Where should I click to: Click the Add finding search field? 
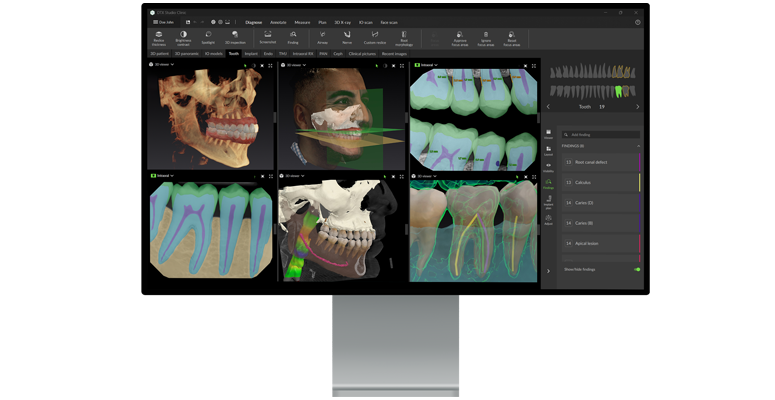pyautogui.click(x=600, y=134)
